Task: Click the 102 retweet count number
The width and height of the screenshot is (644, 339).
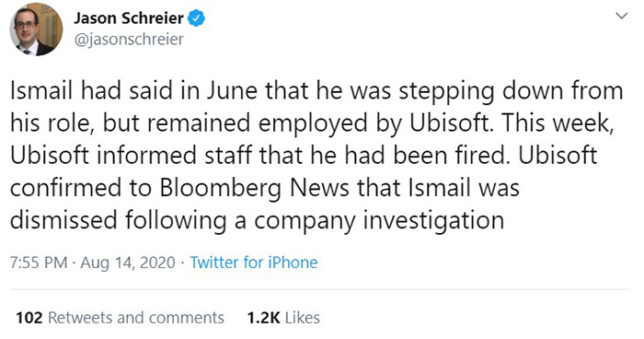Action: (x=29, y=318)
